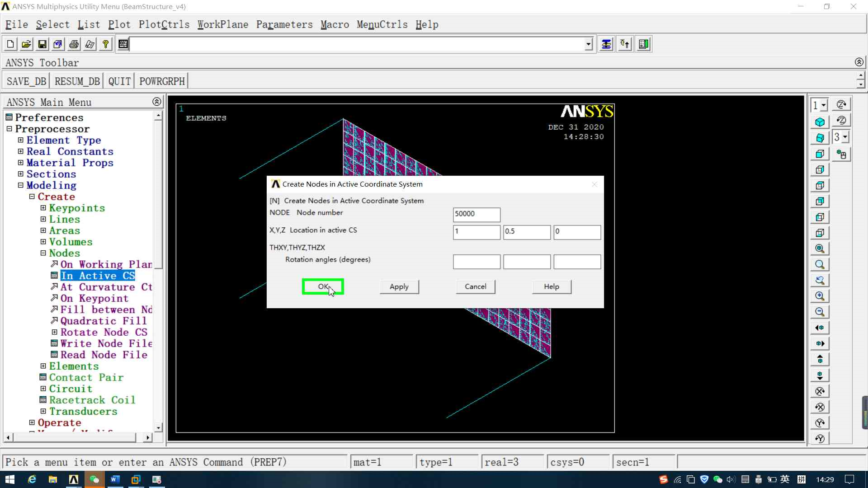Open the command input dropdown arrow

[588, 44]
